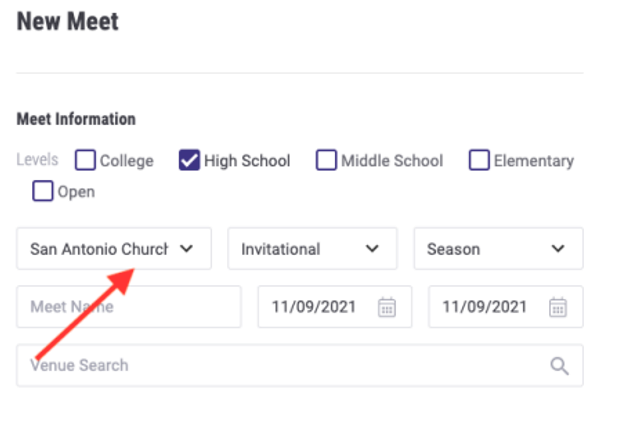Click the first 11/09/2021 date field
The height and width of the screenshot is (430, 640).
click(x=315, y=307)
